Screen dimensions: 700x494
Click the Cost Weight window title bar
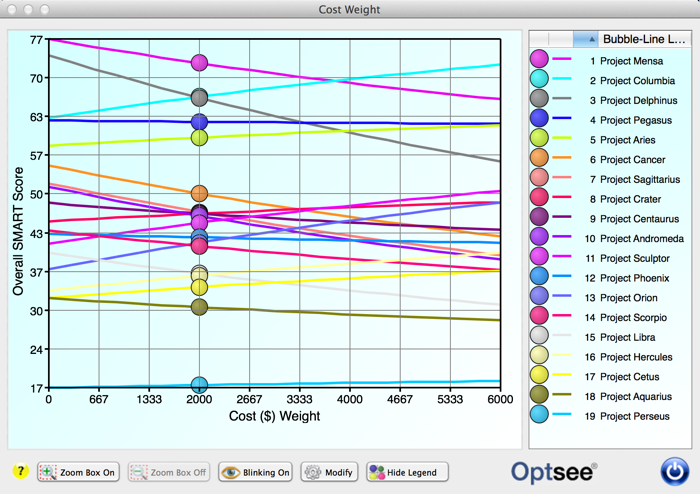click(x=350, y=9)
